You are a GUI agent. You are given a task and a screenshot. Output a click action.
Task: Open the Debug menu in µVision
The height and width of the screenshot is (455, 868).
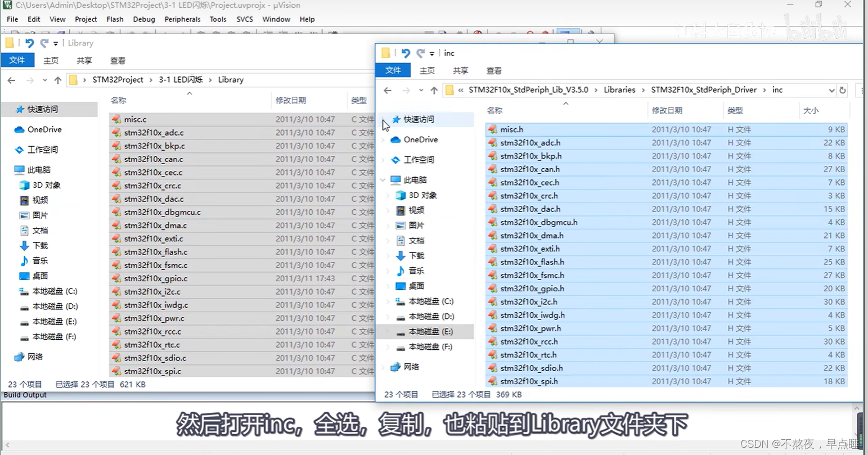[144, 19]
